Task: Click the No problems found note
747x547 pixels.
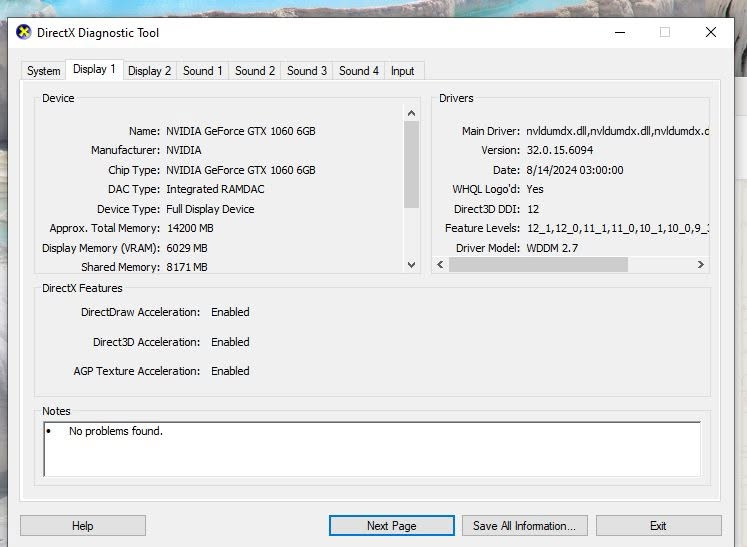Action: coord(116,431)
